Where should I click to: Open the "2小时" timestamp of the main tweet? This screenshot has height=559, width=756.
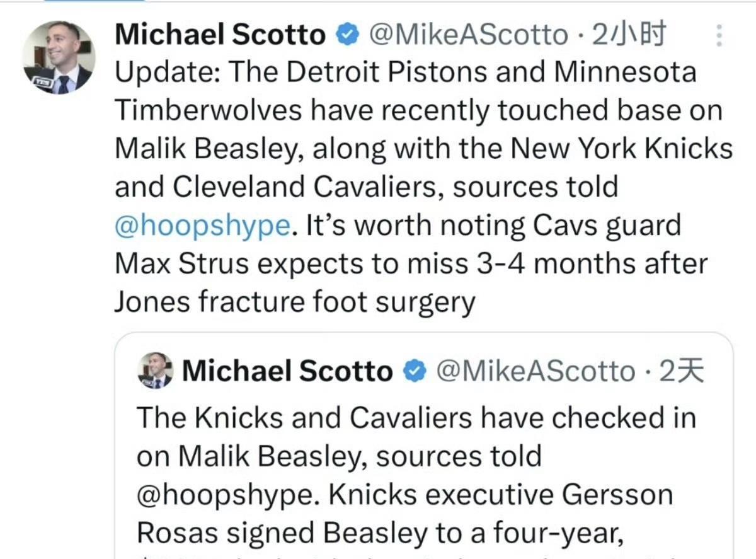(629, 35)
